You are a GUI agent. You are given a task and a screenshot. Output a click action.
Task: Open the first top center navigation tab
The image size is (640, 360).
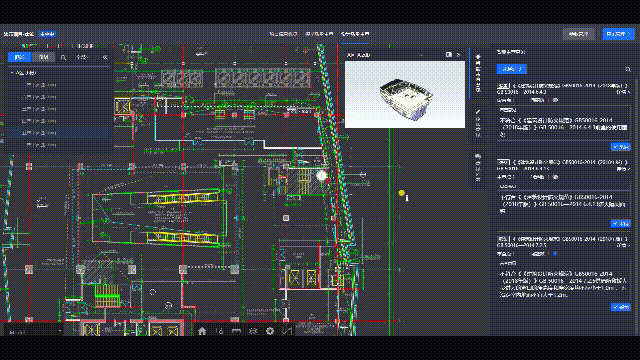(283, 34)
